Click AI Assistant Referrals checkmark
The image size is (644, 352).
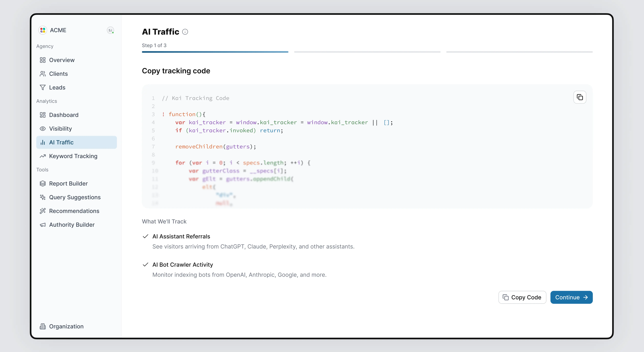(x=145, y=236)
